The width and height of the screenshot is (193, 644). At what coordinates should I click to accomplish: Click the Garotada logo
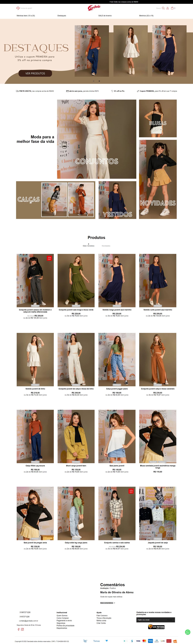(x=94, y=8)
